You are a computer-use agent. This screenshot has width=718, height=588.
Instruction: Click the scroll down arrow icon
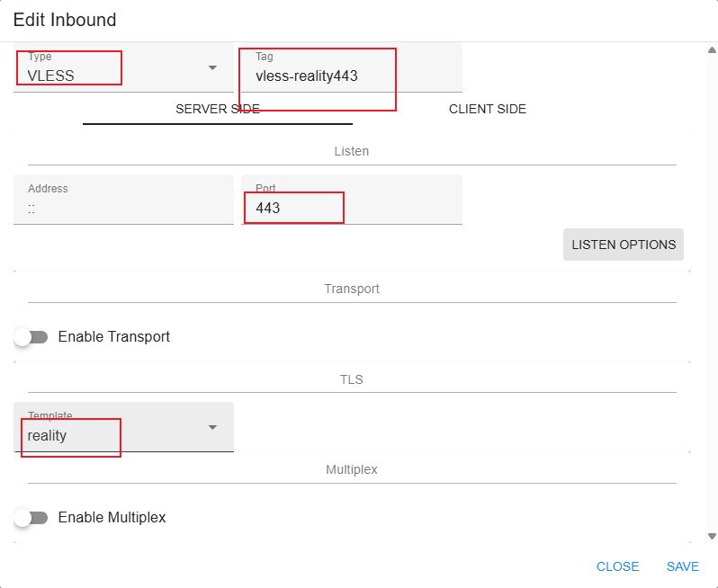point(711,536)
